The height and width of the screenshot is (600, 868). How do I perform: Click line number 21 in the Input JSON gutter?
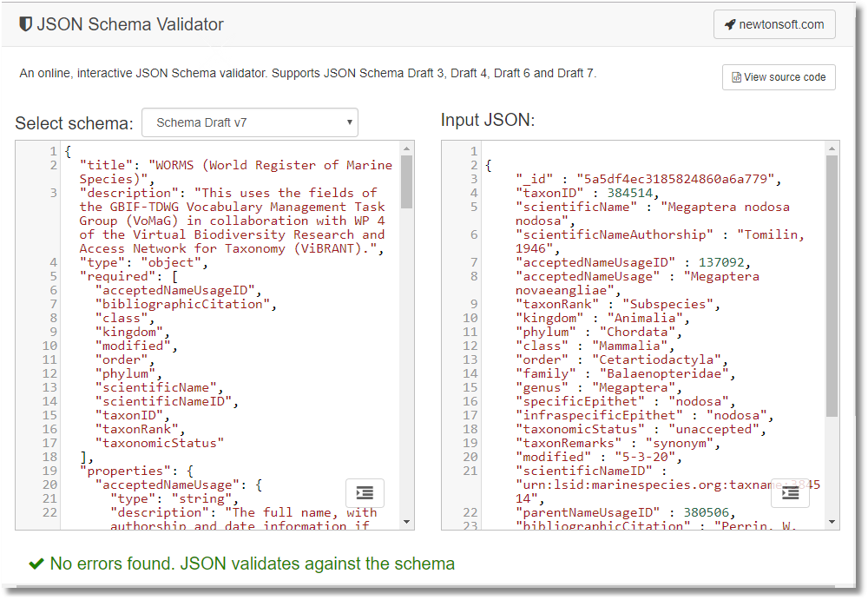click(470, 471)
